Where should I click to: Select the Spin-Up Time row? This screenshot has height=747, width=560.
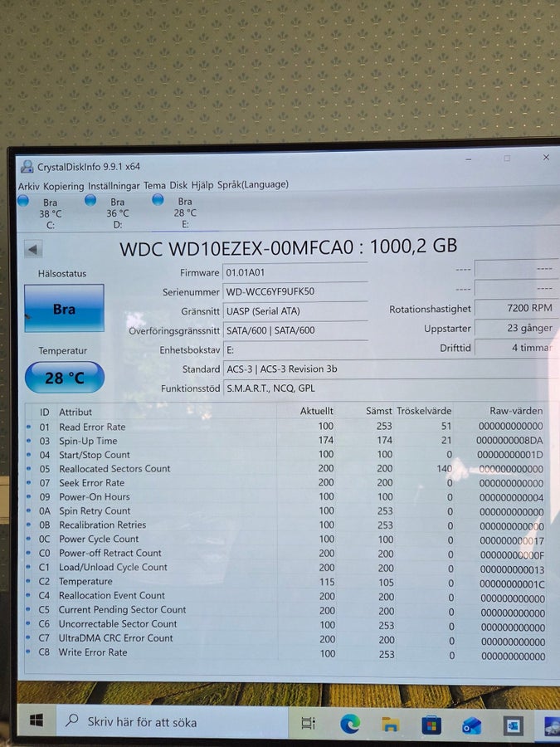285,441
